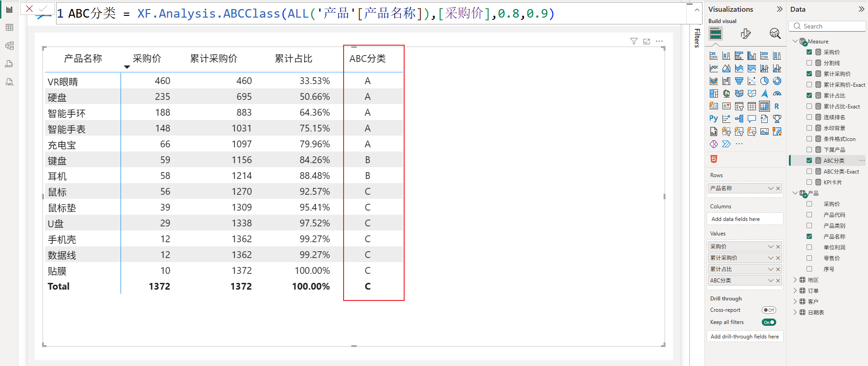Viewport: 868px width, 366px height.
Task: Choose the Python visual icon
Action: click(x=713, y=119)
